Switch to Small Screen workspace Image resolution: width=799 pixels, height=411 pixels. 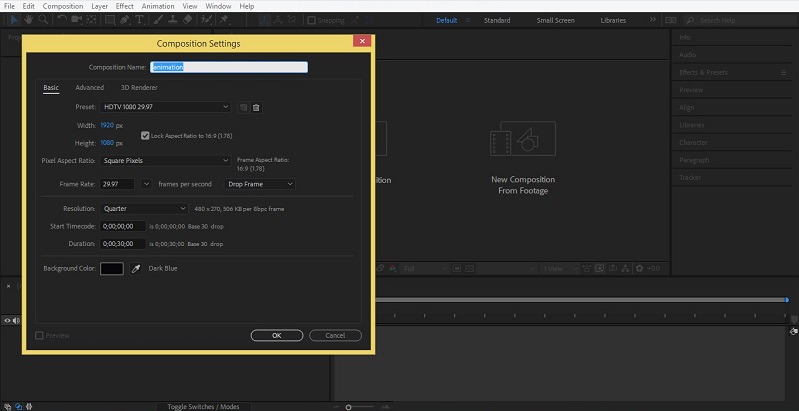coord(555,20)
